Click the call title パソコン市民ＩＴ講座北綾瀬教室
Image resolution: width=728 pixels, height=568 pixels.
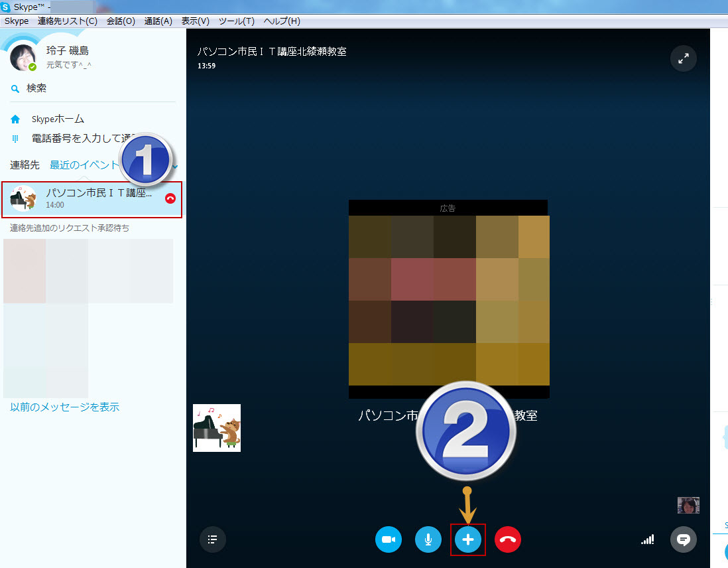(x=272, y=52)
